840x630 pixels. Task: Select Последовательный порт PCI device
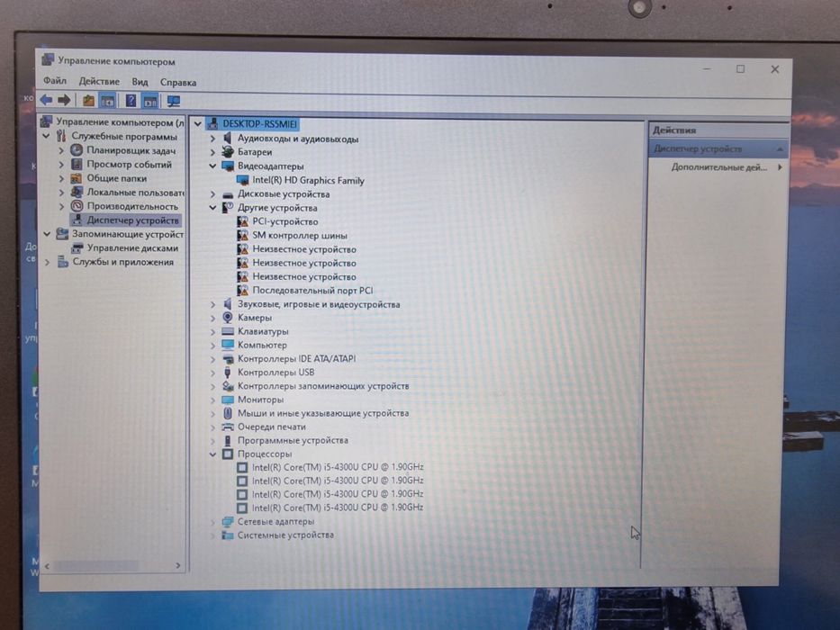pos(312,291)
